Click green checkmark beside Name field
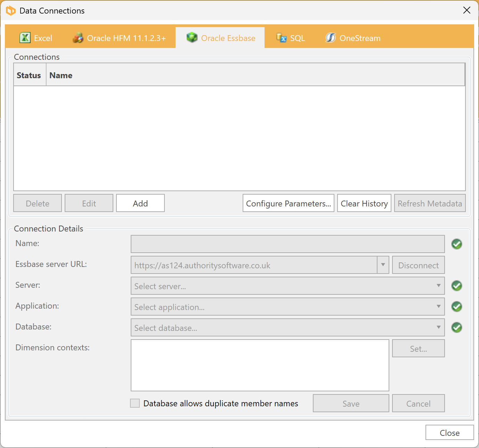 (x=456, y=244)
